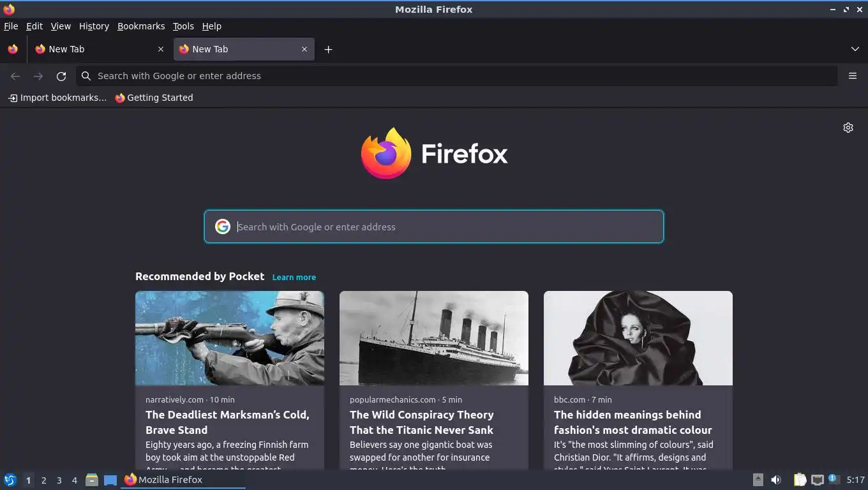Focus the top address bar field

457,76
